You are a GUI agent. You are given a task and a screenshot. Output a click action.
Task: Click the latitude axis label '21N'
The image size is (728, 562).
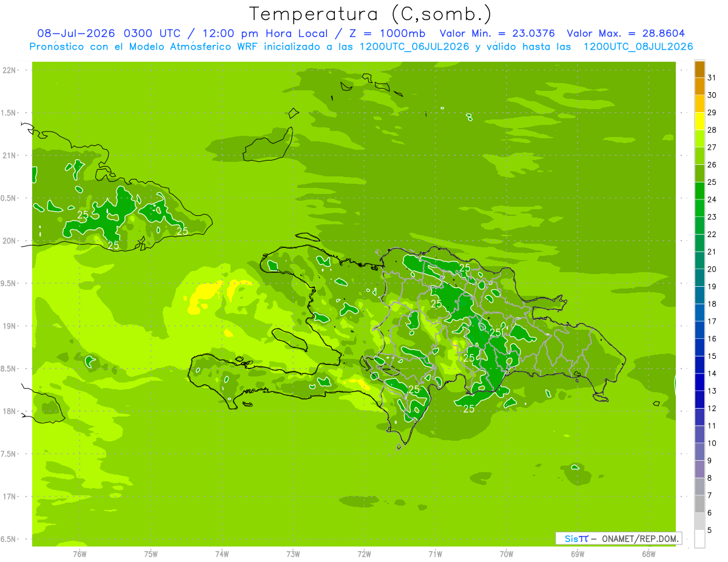pos(9,155)
